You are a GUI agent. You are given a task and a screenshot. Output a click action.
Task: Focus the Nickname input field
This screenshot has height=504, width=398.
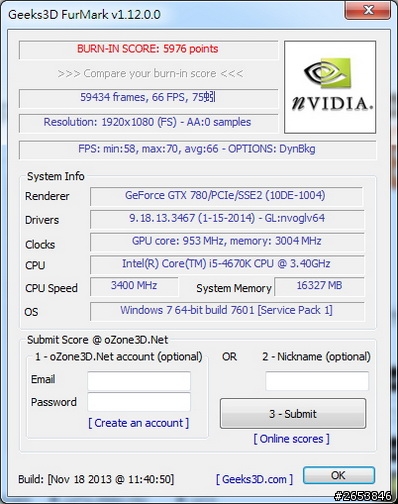(x=317, y=381)
